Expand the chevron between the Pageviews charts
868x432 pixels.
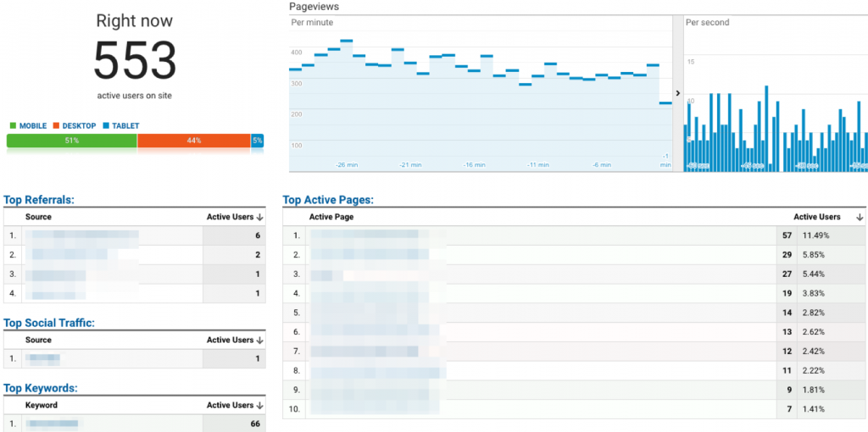[x=677, y=93]
